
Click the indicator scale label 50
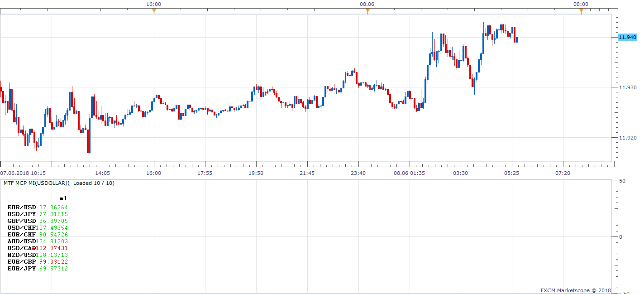[x=622, y=181]
